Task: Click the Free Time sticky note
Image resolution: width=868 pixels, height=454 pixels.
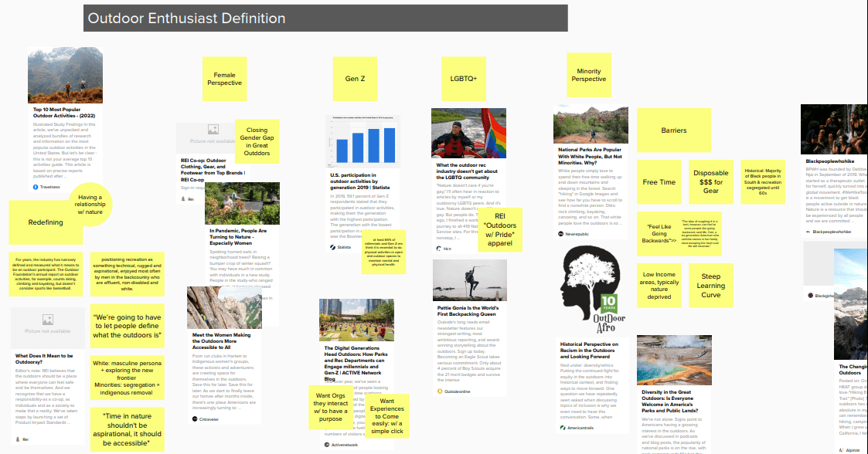Action: pos(659,182)
